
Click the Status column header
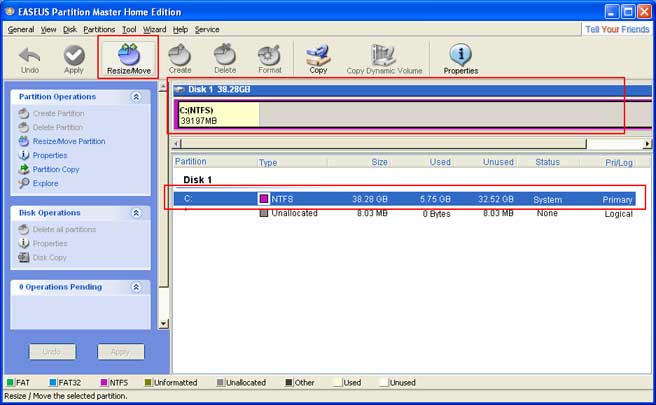(x=547, y=162)
